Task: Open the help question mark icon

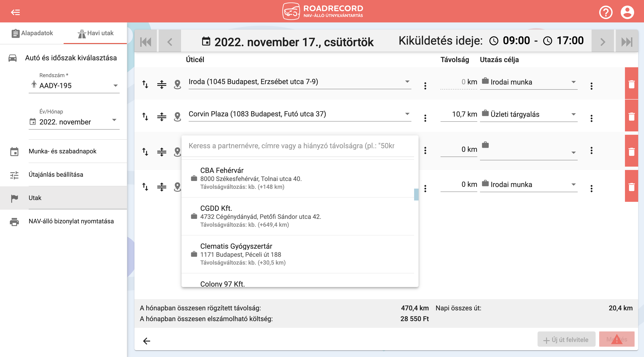Action: (605, 12)
